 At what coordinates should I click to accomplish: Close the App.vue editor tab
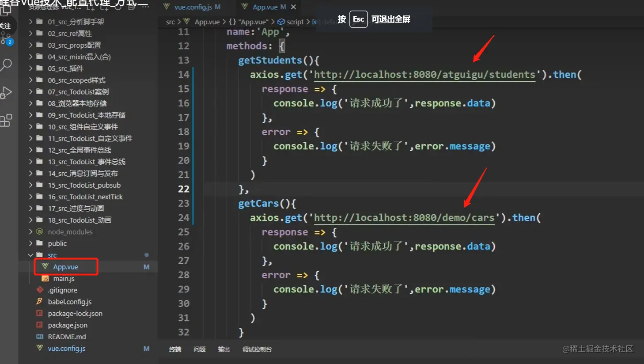(294, 7)
